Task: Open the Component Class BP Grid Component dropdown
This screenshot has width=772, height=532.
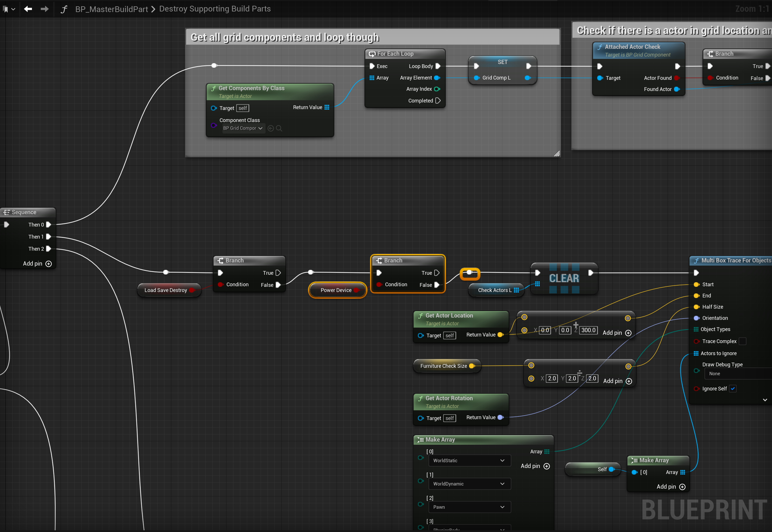Action: click(243, 128)
